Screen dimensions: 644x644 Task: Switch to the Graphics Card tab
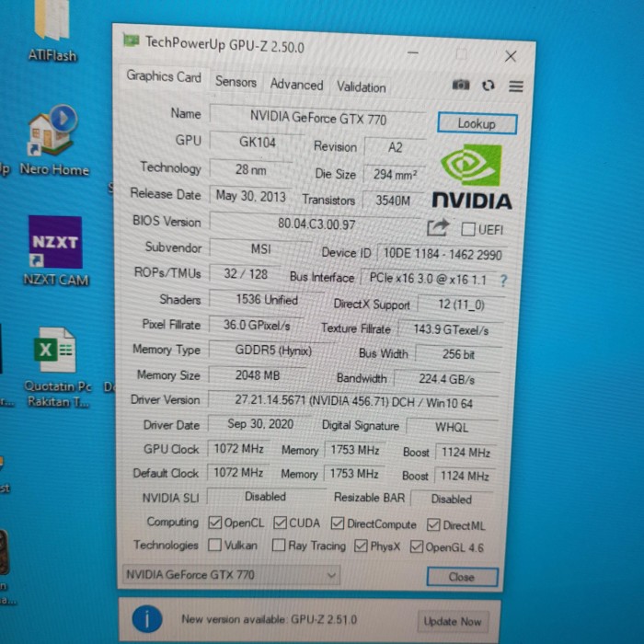(x=164, y=76)
